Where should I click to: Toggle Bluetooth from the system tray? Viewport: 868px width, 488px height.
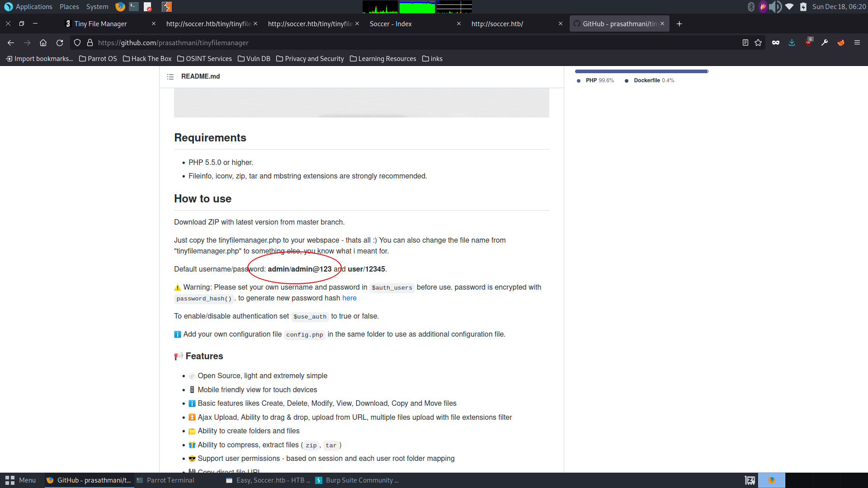751,7
